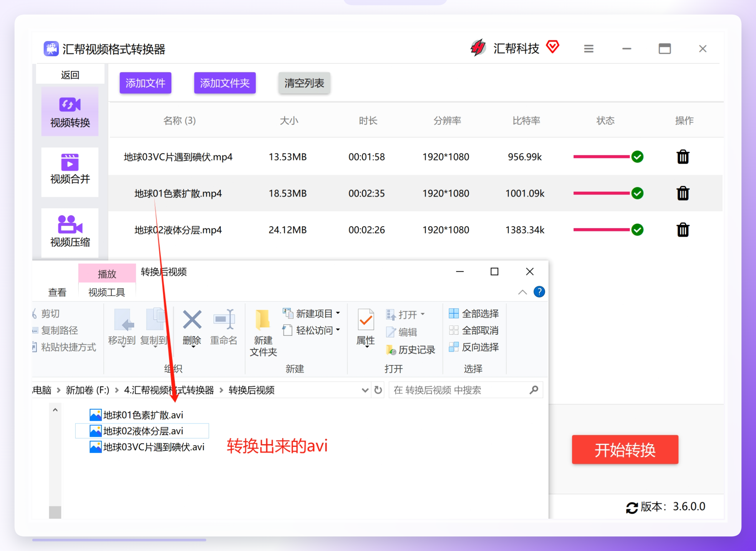Screen dimensions: 756x551
Task: Click breadcrumb 新加卷 (F:)
Action: 88,390
